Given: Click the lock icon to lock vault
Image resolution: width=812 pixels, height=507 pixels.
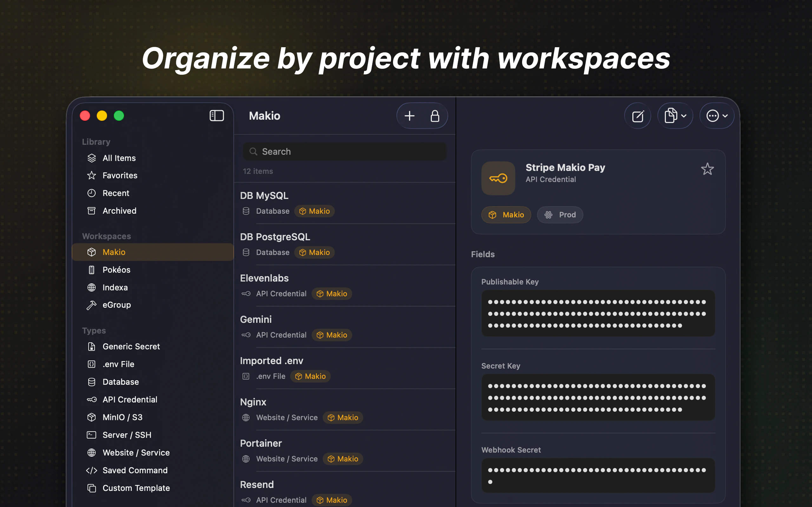Looking at the screenshot, I should [x=435, y=116].
